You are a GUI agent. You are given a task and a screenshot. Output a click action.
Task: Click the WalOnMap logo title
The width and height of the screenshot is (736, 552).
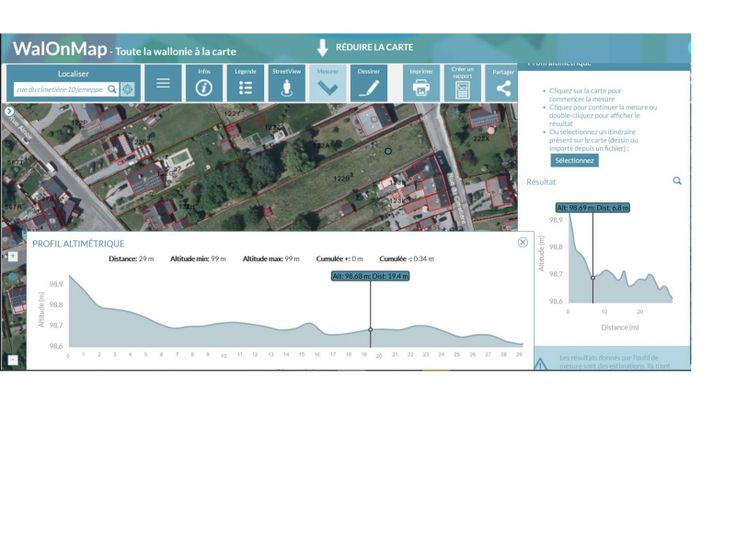point(59,49)
